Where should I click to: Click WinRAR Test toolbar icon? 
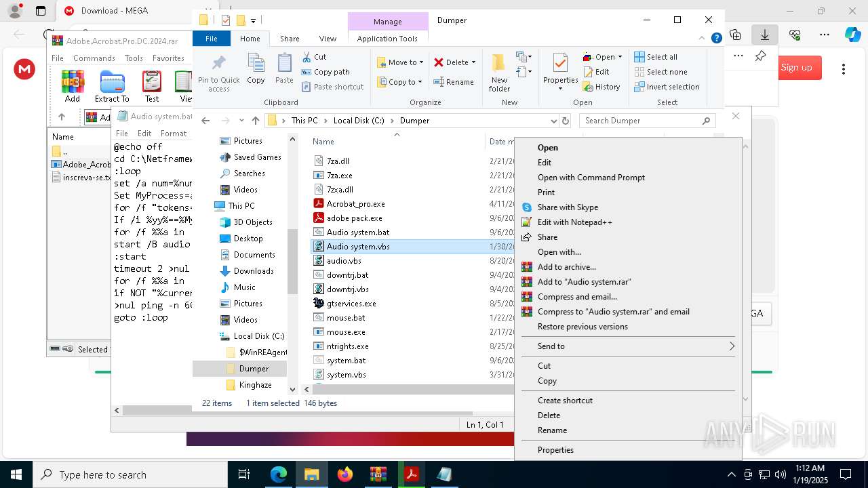click(152, 86)
